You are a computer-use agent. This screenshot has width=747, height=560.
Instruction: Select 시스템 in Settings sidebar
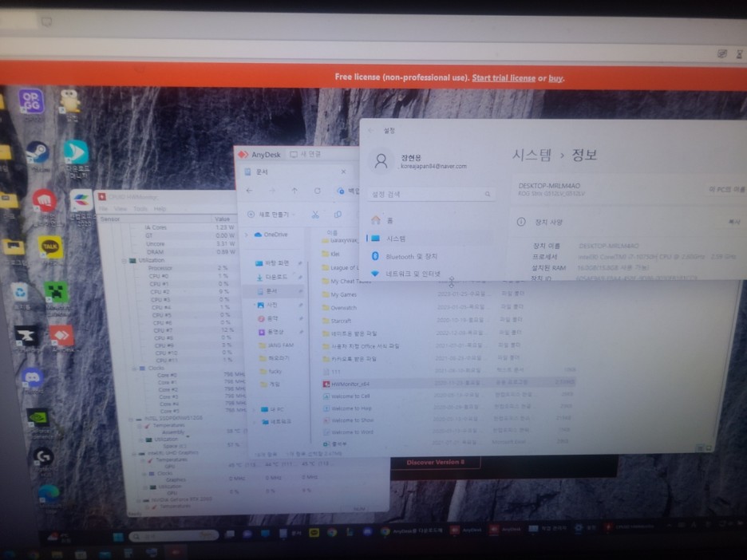click(429, 238)
